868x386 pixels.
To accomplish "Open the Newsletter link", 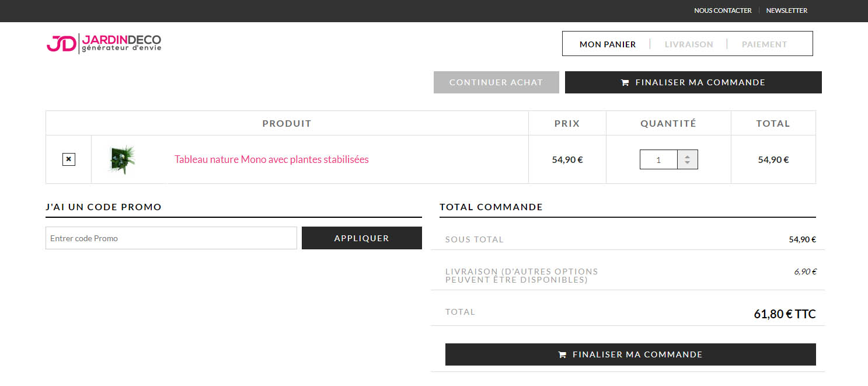I will click(x=787, y=11).
